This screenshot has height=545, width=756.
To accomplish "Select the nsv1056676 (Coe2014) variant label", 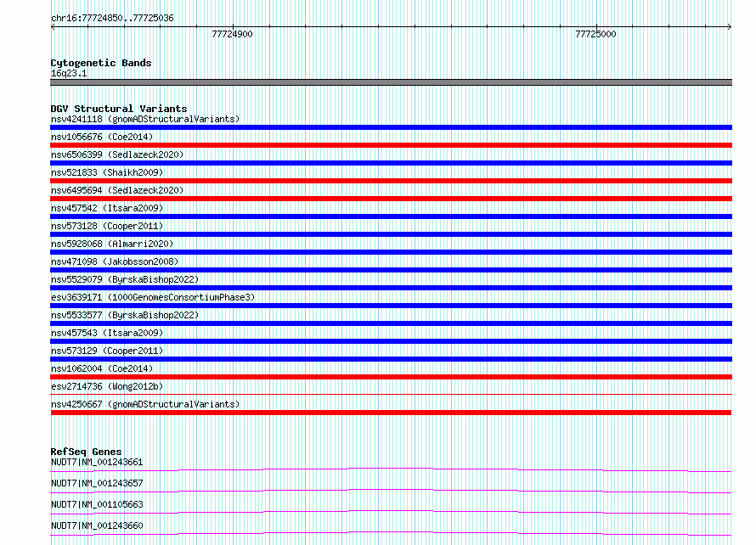I will pyautogui.click(x=102, y=137).
